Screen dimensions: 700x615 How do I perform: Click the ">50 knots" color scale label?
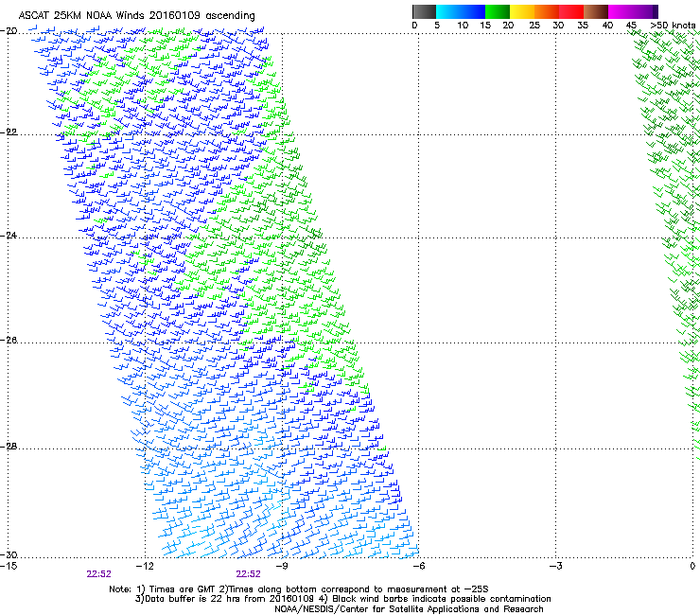click(x=673, y=26)
